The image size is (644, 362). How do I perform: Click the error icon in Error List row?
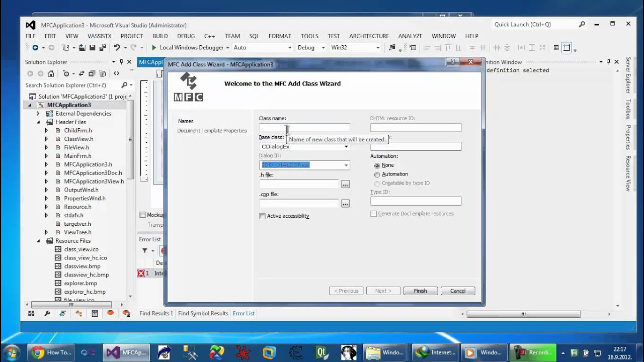click(141, 274)
